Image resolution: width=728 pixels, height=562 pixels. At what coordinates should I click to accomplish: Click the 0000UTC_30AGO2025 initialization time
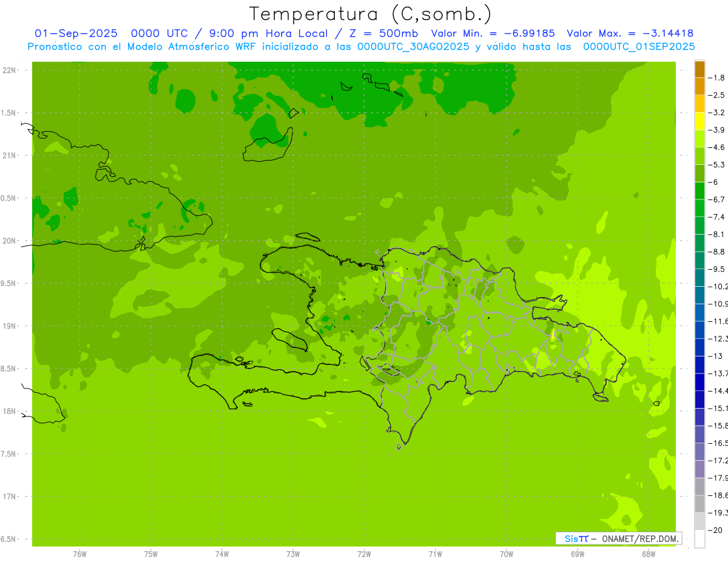[413, 46]
